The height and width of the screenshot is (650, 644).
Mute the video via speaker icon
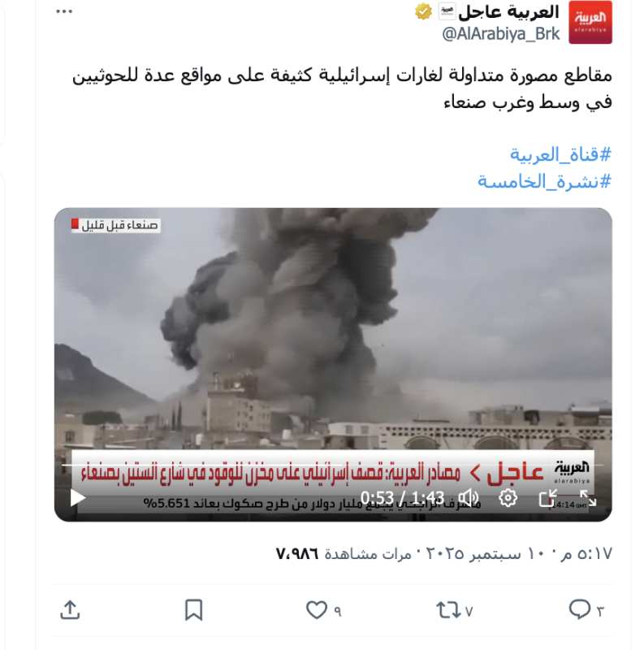pos(469,497)
